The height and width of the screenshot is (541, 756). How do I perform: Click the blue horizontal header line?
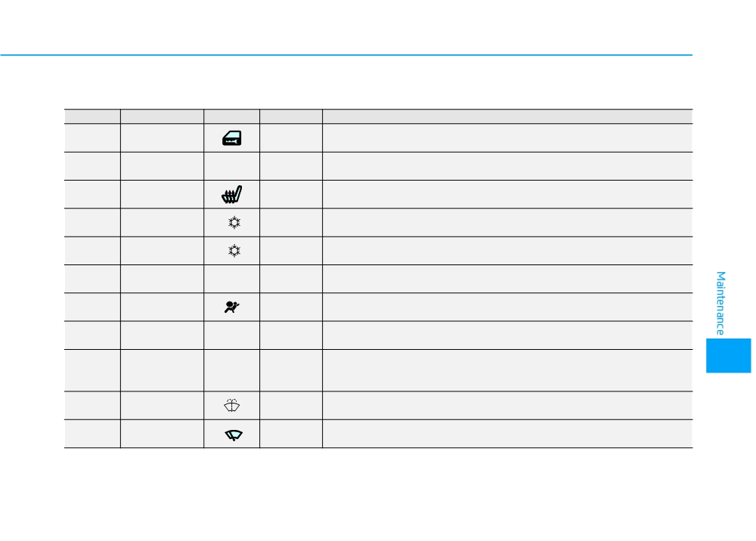pyautogui.click(x=346, y=55)
